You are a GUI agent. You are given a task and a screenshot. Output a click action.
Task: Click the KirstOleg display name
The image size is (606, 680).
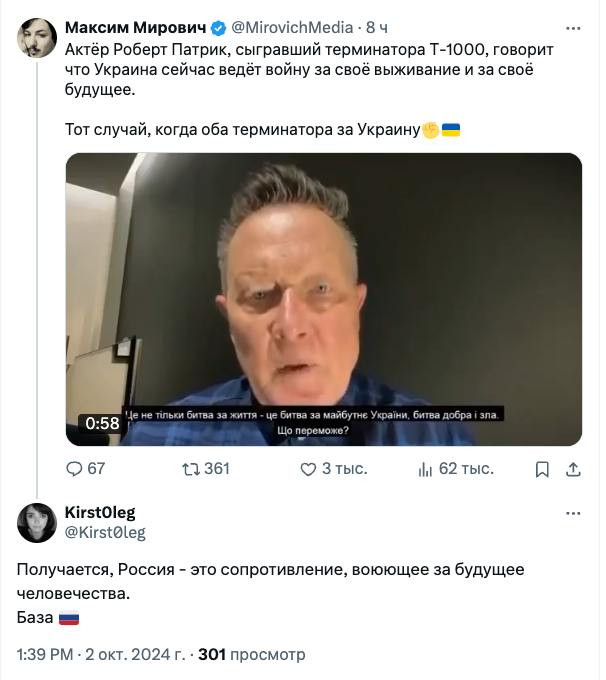pos(100,513)
